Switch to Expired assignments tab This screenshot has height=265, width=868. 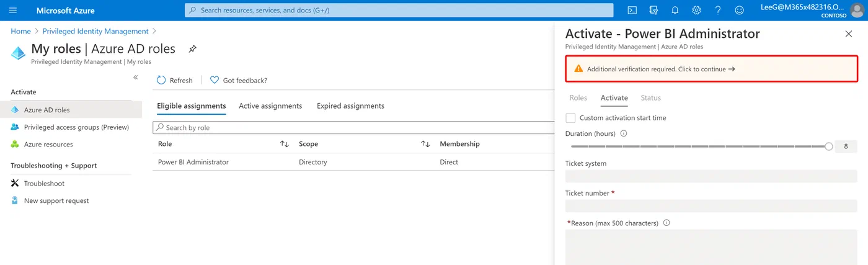350,106
